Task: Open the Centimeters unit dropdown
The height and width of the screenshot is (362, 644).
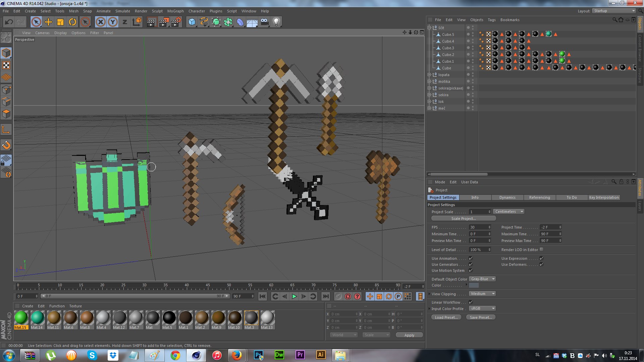Action: 508,212
